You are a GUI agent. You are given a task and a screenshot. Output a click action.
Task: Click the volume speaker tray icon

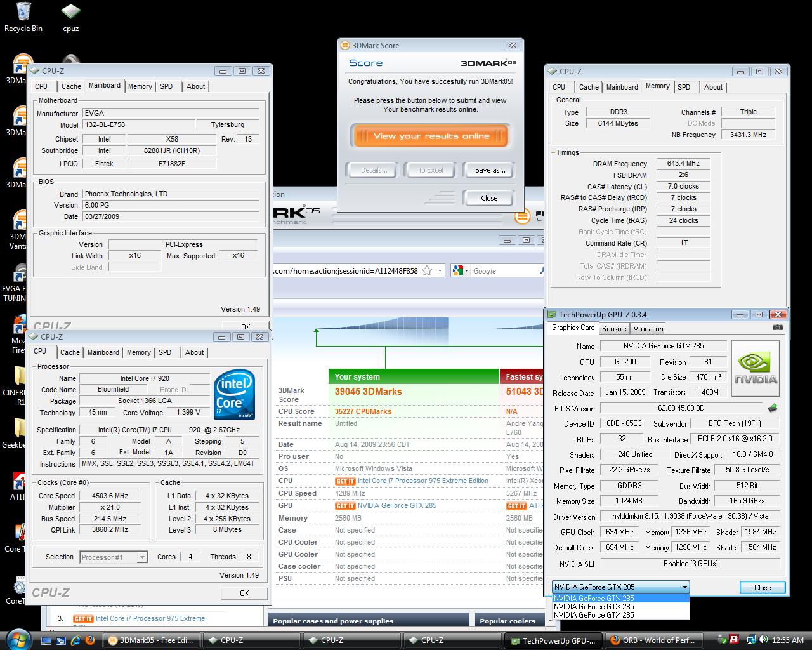pos(764,640)
